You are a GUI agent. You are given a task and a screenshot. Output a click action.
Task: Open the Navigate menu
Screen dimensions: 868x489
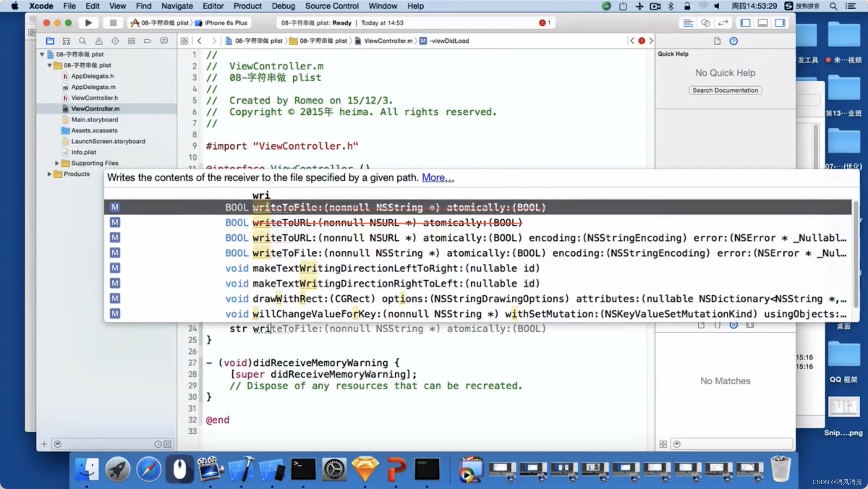pyautogui.click(x=177, y=6)
